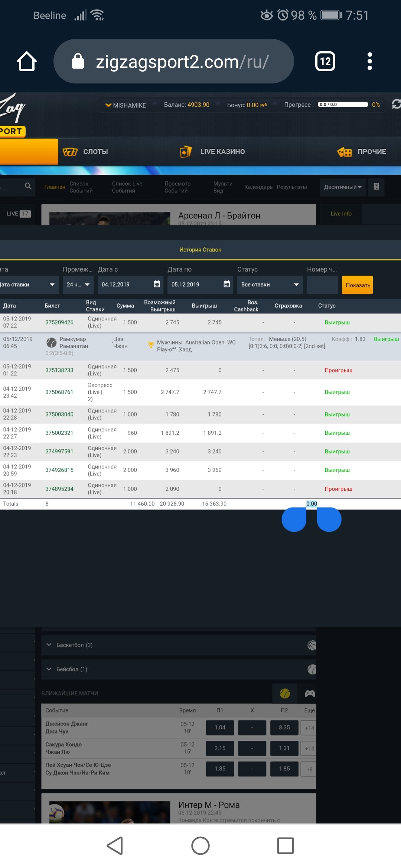Open bet ticket 375209426
The width and height of the screenshot is (401, 868).
pos(59,322)
